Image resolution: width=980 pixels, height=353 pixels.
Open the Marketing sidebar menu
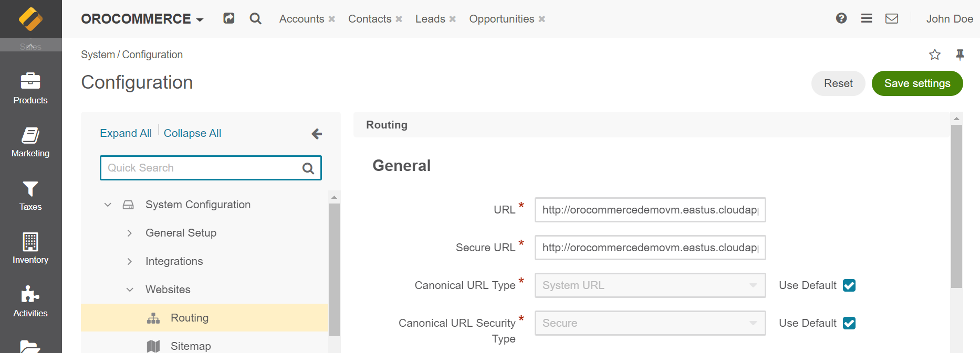click(30, 142)
